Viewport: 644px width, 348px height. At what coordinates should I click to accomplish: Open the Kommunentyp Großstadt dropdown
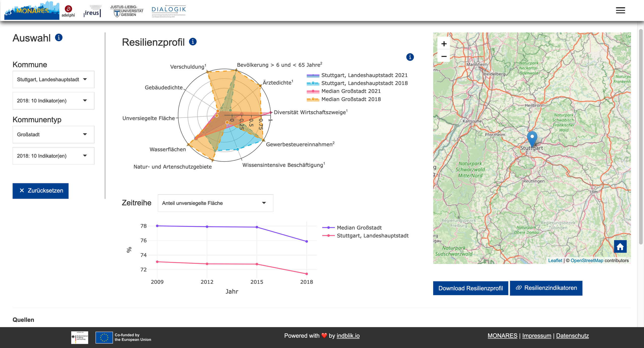(53, 135)
